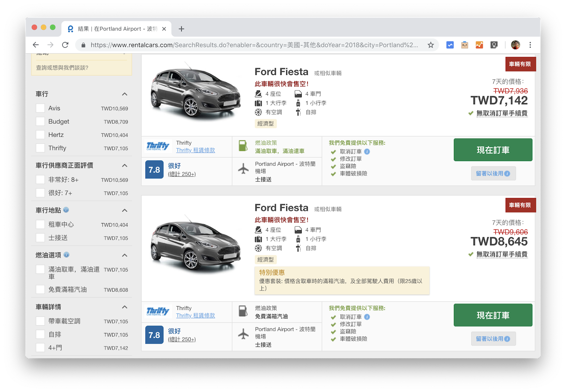
Task: Click the Thrifty logo in the TWD8,645 card
Action: tap(158, 311)
